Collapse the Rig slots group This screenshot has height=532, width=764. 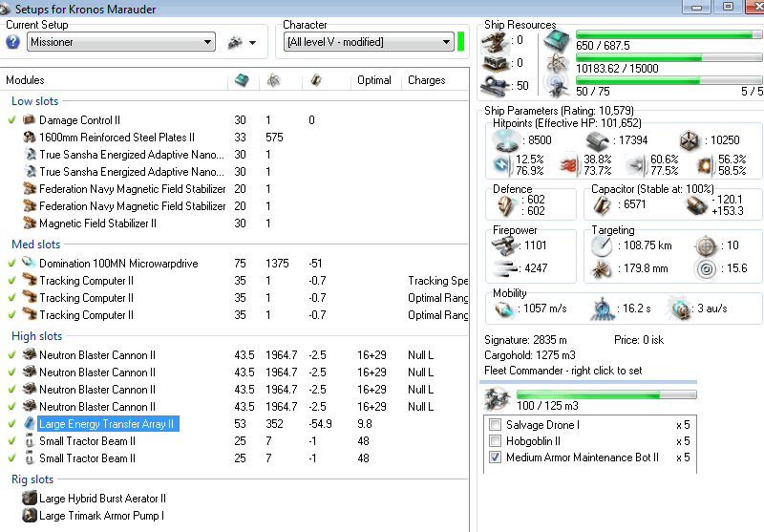[32, 479]
